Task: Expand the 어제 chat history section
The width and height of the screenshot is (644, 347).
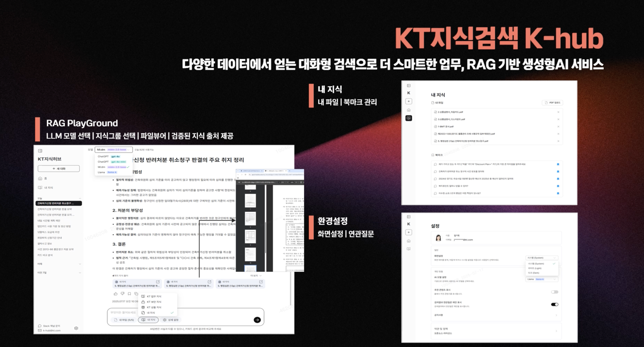Action: [x=80, y=264]
